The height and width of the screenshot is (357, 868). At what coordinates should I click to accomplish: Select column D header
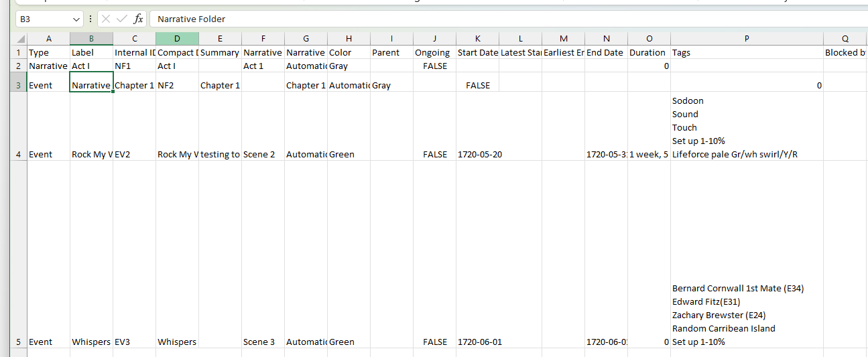click(177, 40)
